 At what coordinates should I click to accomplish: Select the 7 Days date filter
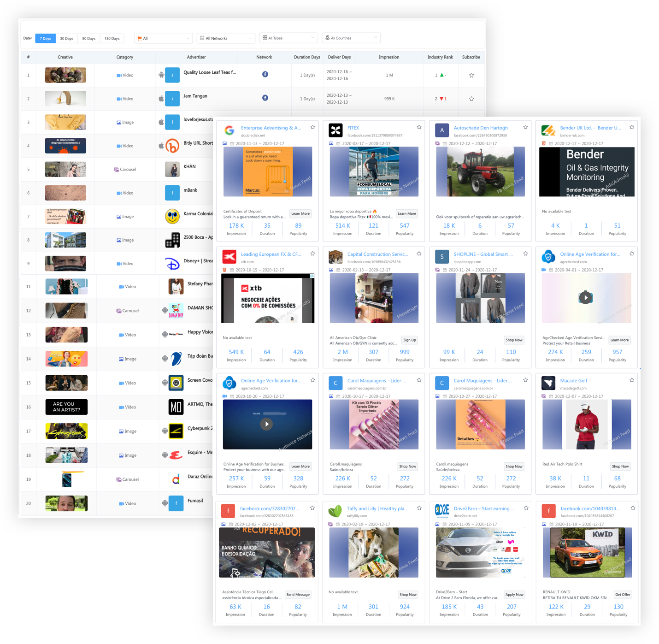click(45, 38)
